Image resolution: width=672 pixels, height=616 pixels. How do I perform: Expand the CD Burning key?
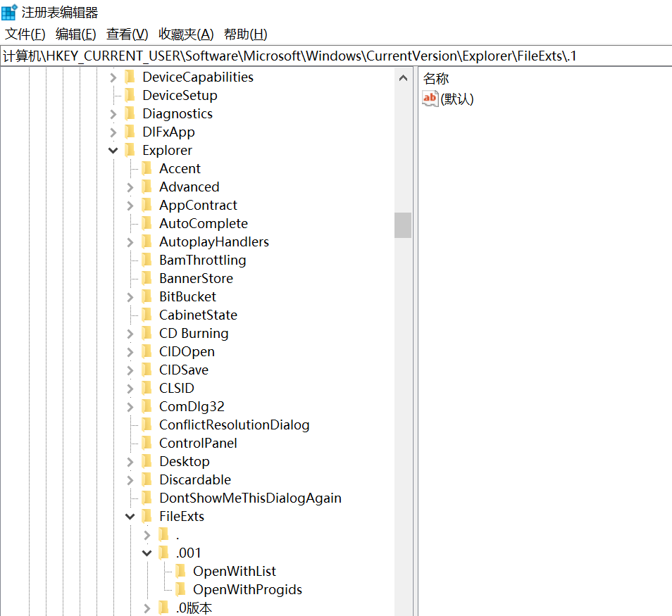tap(130, 334)
